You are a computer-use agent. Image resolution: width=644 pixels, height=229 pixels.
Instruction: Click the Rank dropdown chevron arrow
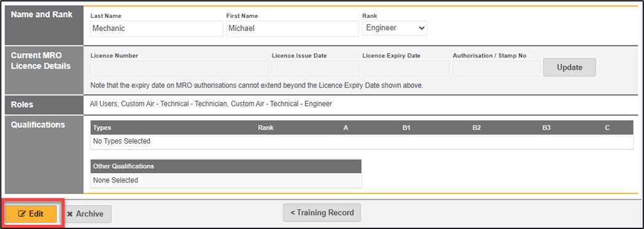(421, 28)
